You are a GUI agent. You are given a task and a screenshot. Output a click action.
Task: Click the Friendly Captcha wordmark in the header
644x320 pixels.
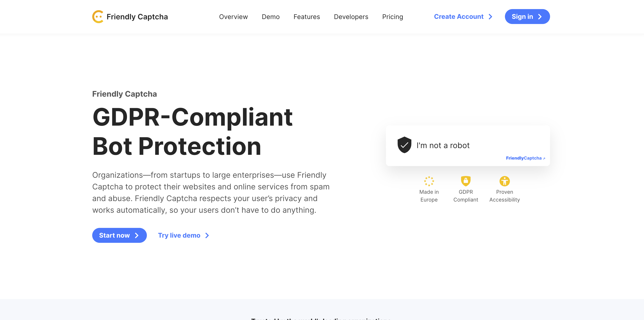(137, 16)
